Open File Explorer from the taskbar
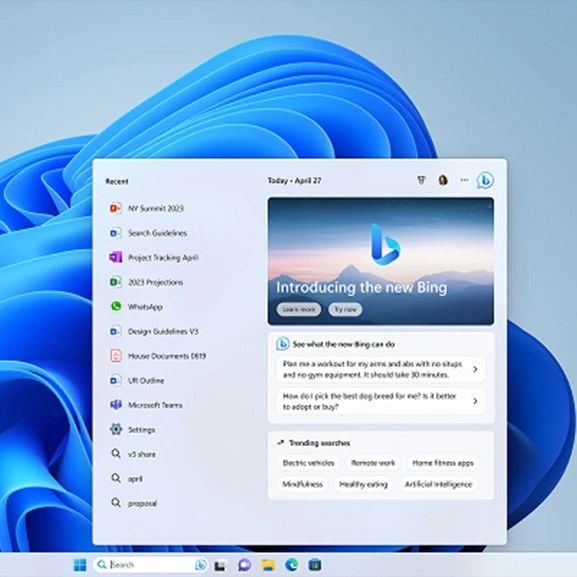 [x=268, y=565]
